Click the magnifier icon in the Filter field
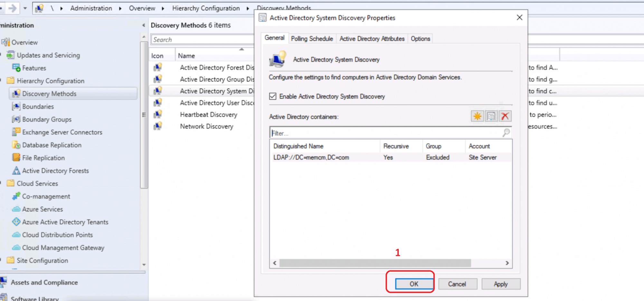 point(506,133)
